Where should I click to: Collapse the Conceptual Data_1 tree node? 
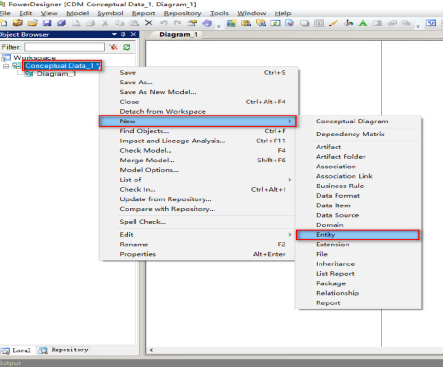tap(6, 66)
